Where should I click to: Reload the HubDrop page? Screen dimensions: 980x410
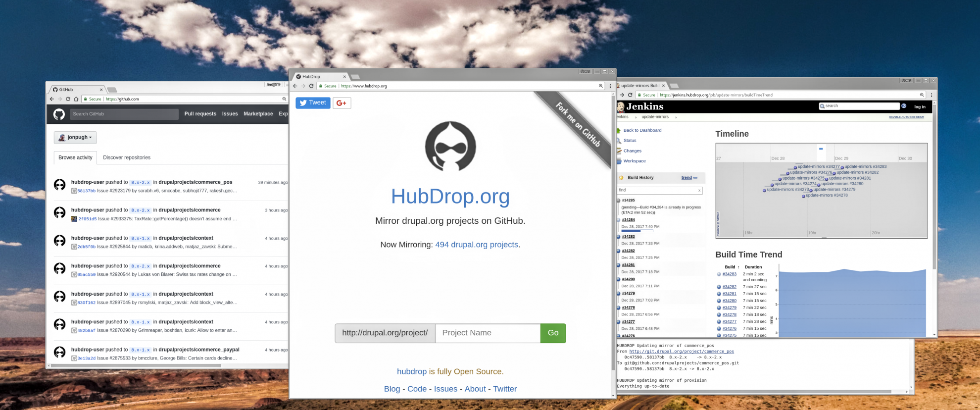click(311, 86)
